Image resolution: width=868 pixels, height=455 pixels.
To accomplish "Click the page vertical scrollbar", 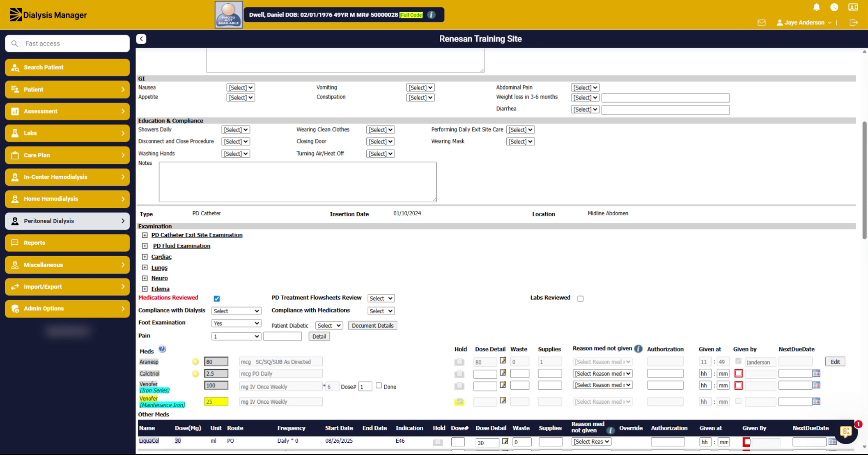I will tap(864, 180).
